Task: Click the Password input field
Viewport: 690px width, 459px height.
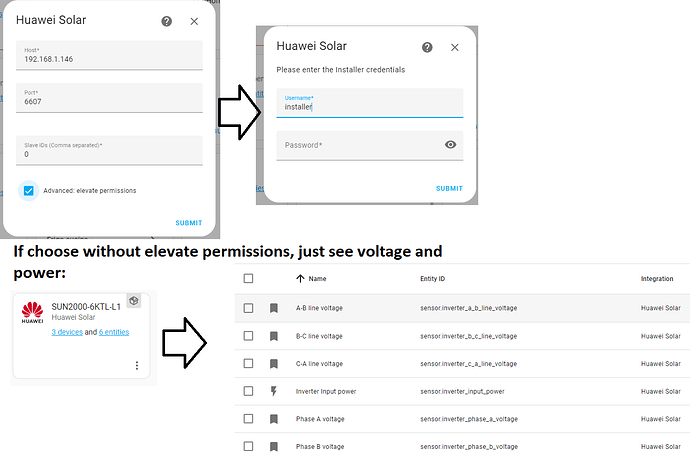Action: click(x=370, y=145)
